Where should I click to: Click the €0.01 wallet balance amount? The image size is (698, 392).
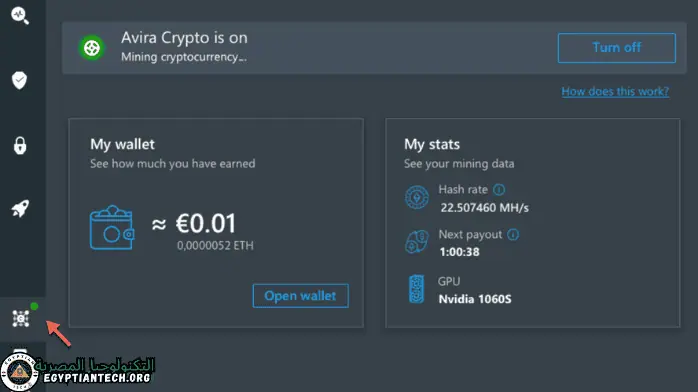coord(206,223)
